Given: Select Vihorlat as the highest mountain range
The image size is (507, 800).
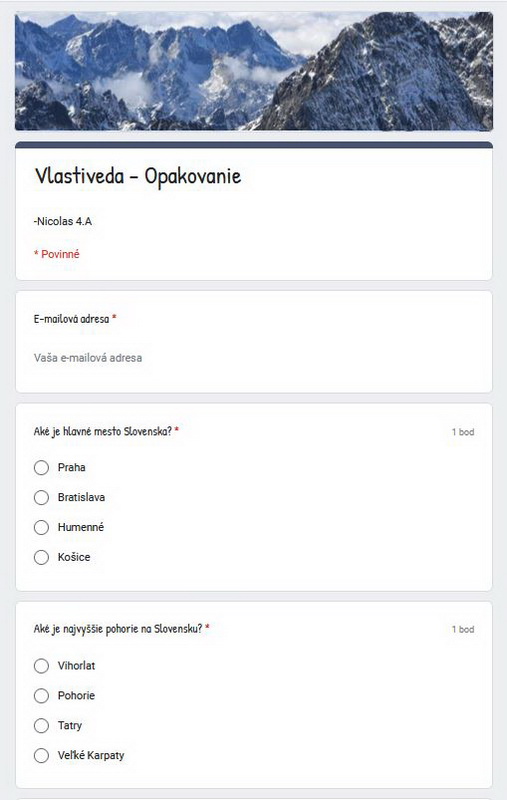Looking at the screenshot, I should 41,666.
